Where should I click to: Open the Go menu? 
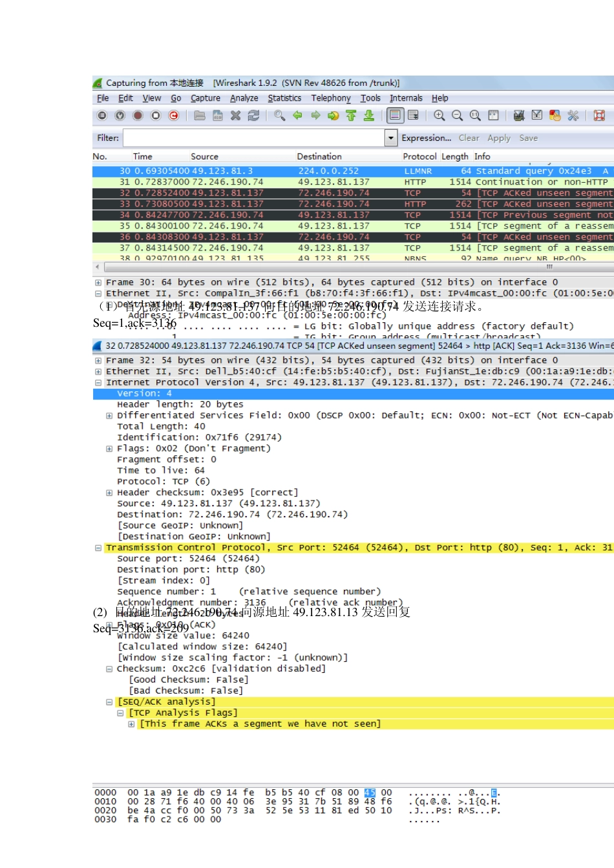tap(176, 98)
